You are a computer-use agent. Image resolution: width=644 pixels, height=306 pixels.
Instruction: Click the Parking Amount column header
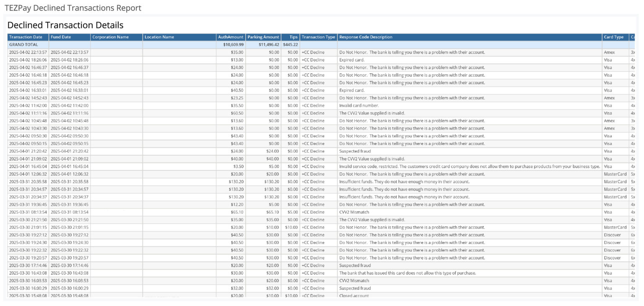click(263, 37)
